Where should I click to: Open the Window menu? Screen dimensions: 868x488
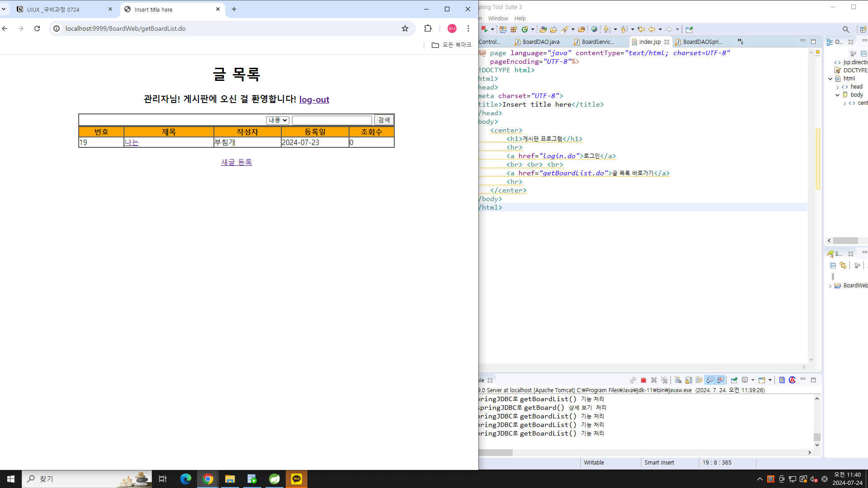coord(498,18)
